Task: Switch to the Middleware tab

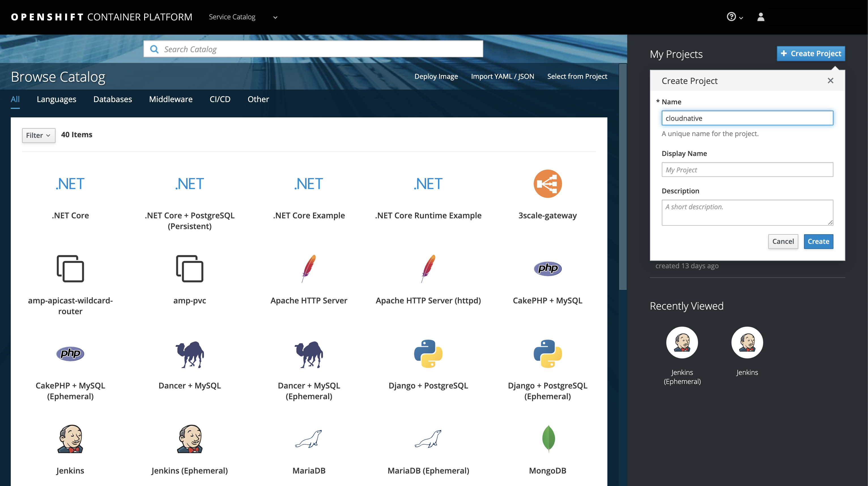Action: (x=171, y=99)
